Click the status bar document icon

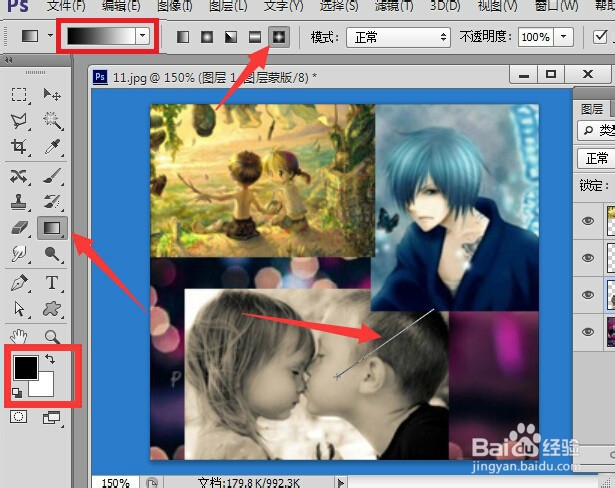click(x=152, y=483)
